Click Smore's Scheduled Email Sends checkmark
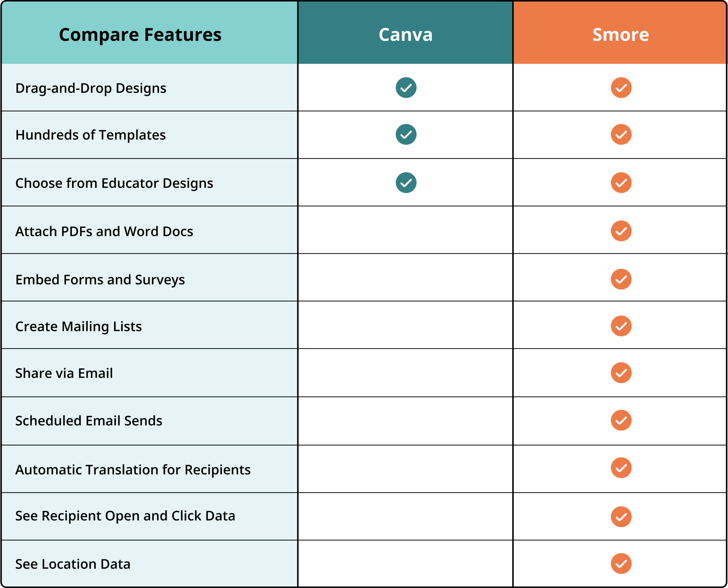 621,420
